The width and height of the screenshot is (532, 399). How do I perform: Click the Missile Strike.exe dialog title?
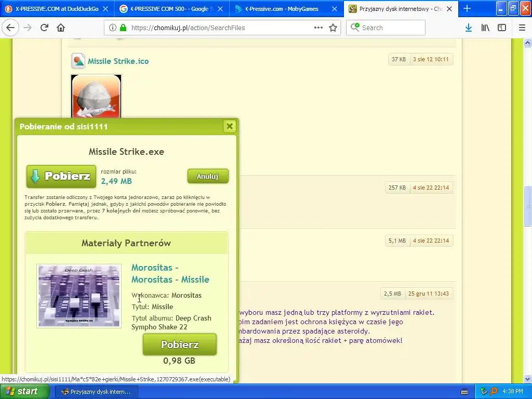point(126,152)
